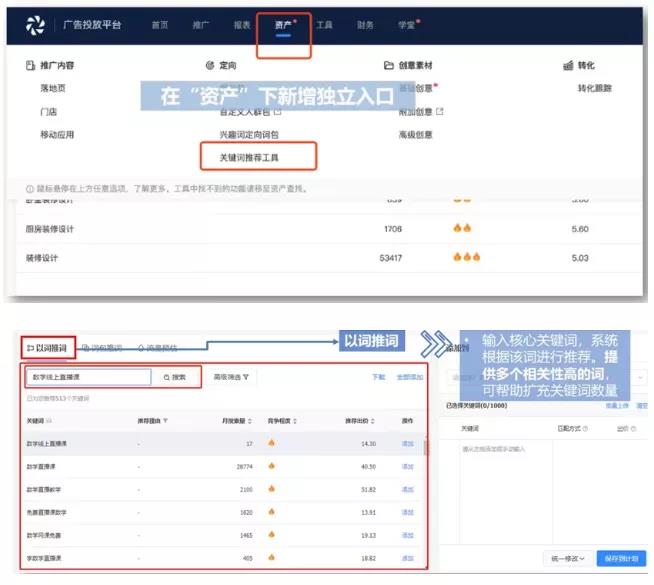Open 高级创意 under 创意素材

[x=415, y=135]
